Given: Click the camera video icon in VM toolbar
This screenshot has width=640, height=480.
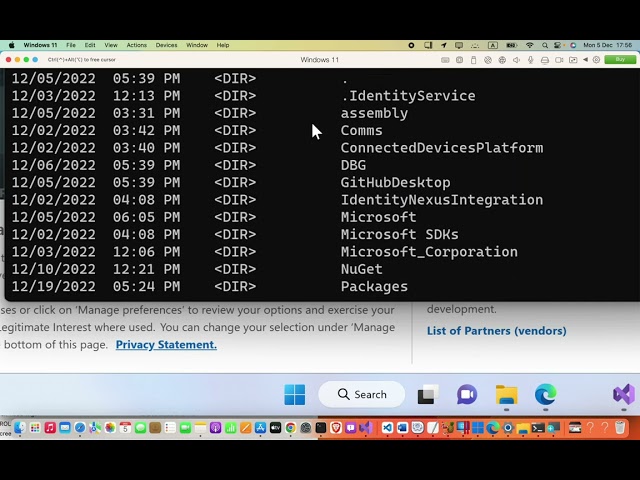Looking at the screenshot, I should coord(559,60).
